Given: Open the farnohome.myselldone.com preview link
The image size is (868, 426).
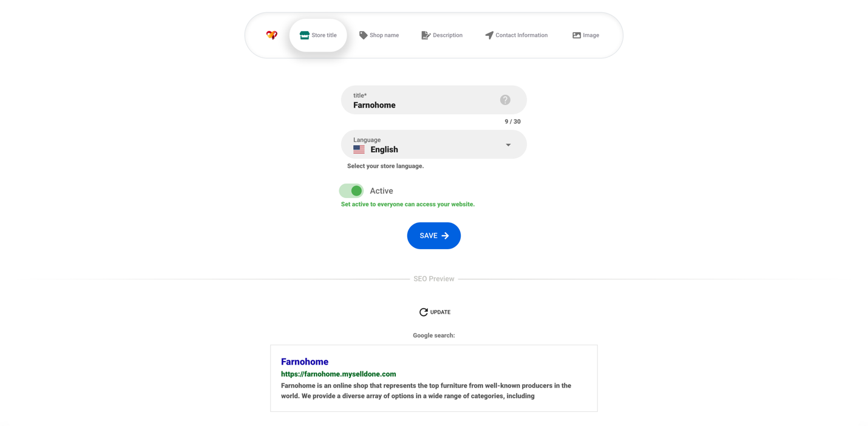Looking at the screenshot, I should coord(338,374).
